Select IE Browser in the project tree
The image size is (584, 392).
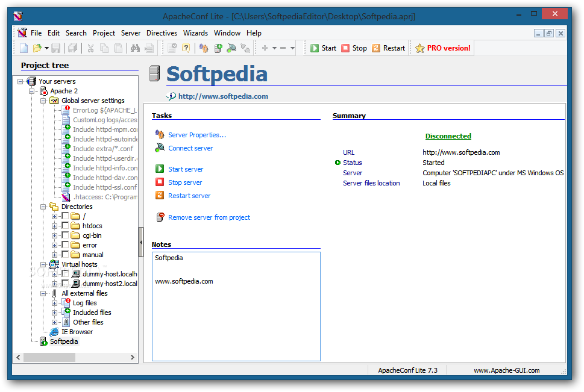pyautogui.click(x=77, y=332)
